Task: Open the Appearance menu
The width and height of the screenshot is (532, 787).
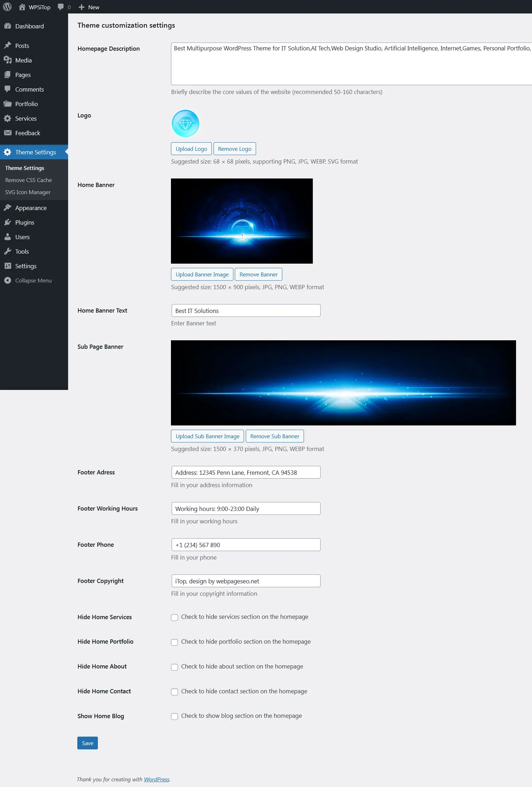Action: click(34, 208)
